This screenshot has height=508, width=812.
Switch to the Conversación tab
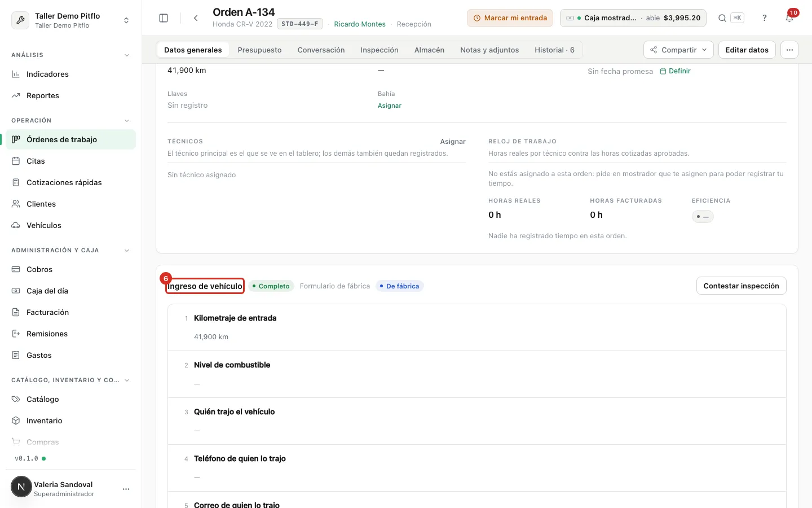[321, 50]
